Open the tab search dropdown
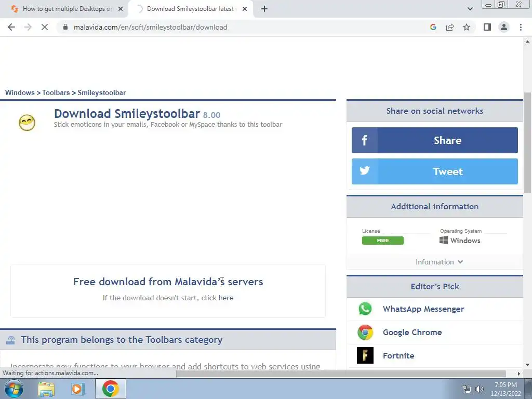This screenshot has height=399, width=532. (x=470, y=9)
